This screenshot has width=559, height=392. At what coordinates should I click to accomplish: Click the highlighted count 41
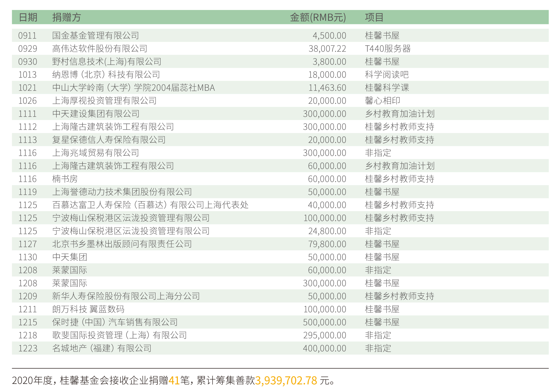[174, 381]
